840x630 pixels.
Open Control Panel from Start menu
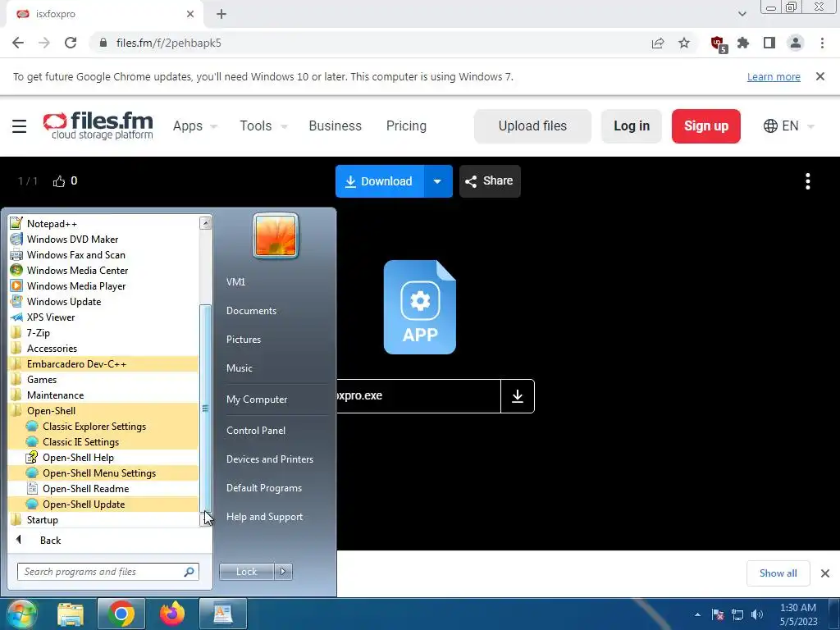point(256,430)
